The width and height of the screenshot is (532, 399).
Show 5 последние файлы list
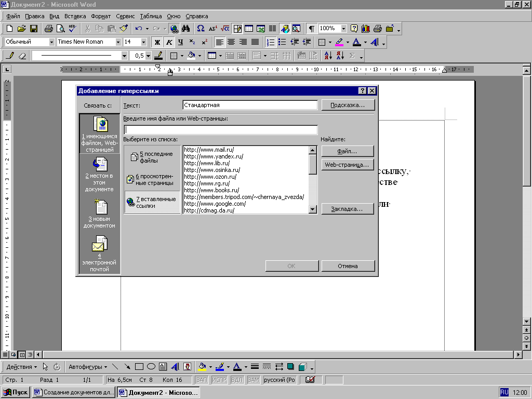[x=152, y=157]
